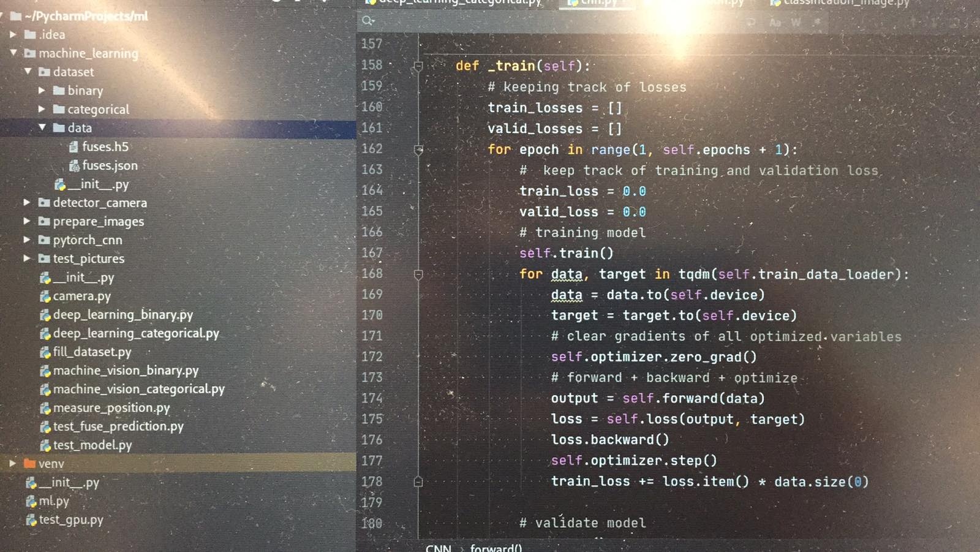Open camera.py from project tree

pos(81,297)
